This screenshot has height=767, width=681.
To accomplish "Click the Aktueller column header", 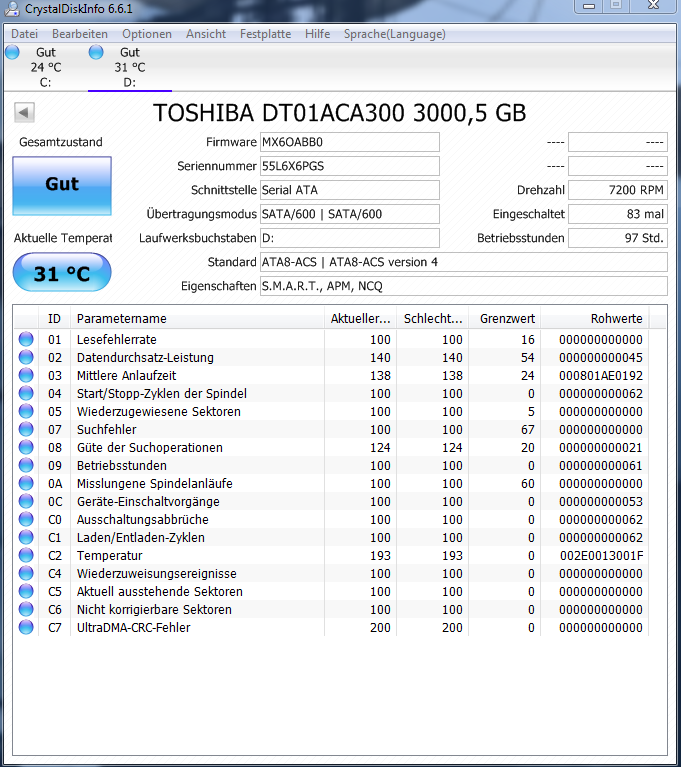I will (361, 319).
